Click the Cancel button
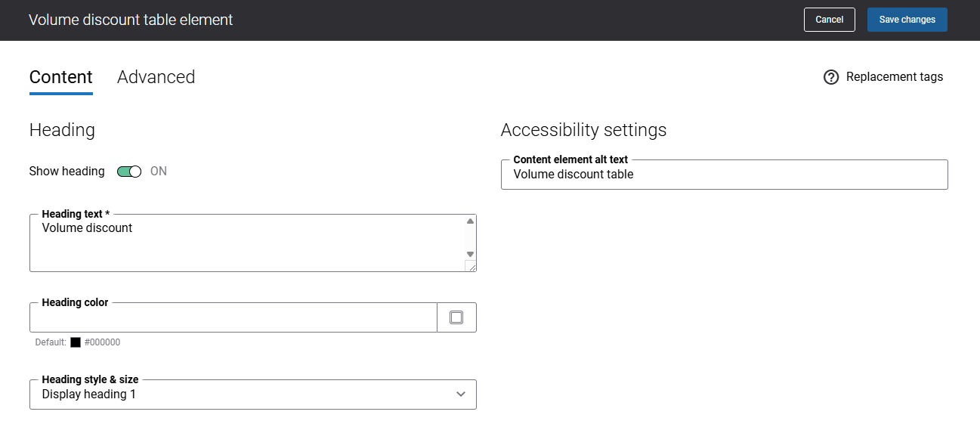Screen dimensions: 980x427 (830, 20)
